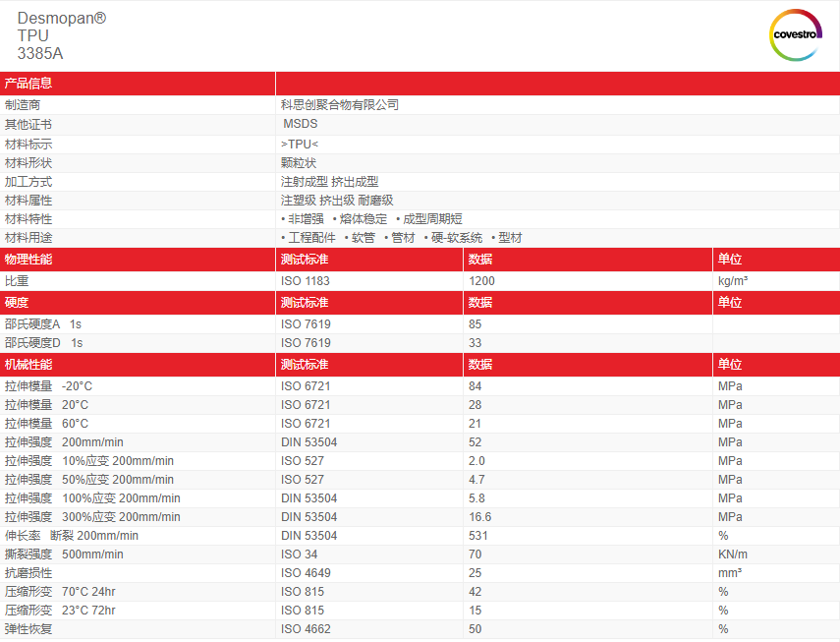Select the 邵氏硬度A 1s row label
This screenshot has height=642, width=840.
tap(43, 324)
